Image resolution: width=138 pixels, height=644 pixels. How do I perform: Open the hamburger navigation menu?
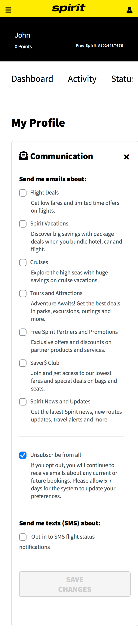(x=8, y=10)
